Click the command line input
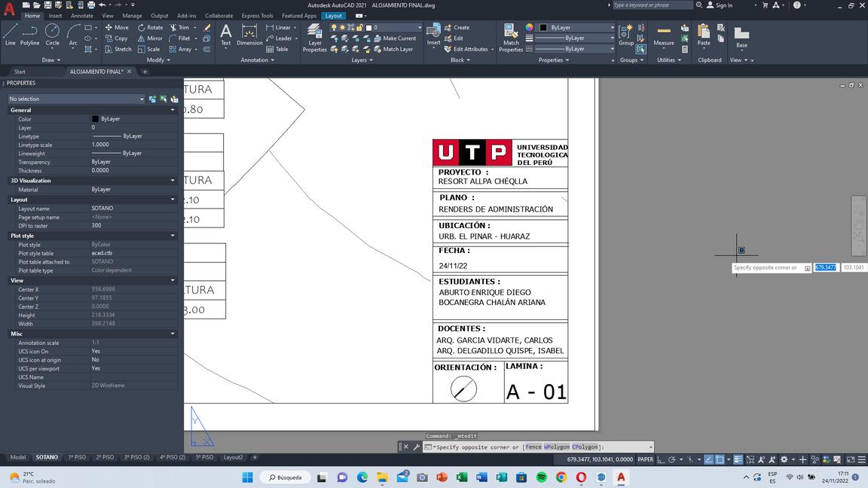Viewport: 868px width, 488px height. click(x=538, y=447)
